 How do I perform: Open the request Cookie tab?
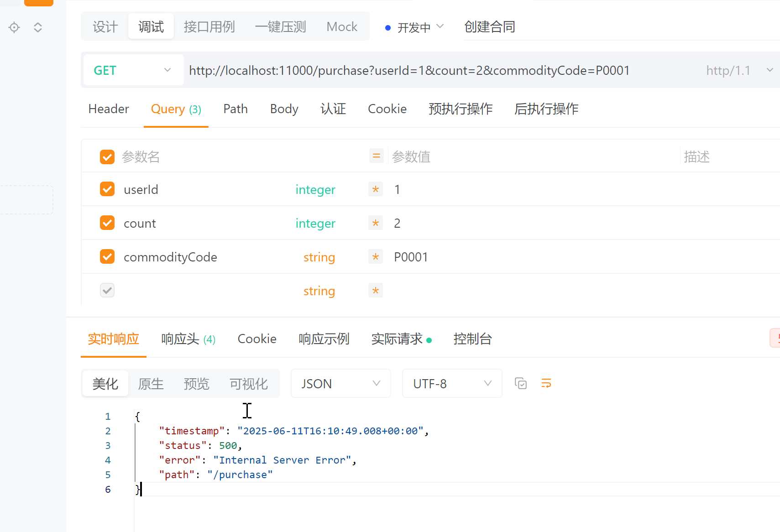387,109
